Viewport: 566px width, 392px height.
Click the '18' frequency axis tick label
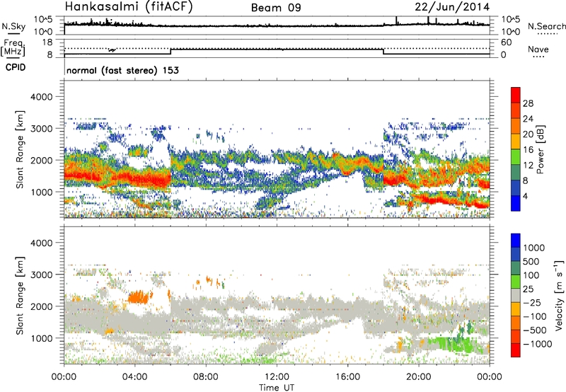click(x=47, y=42)
